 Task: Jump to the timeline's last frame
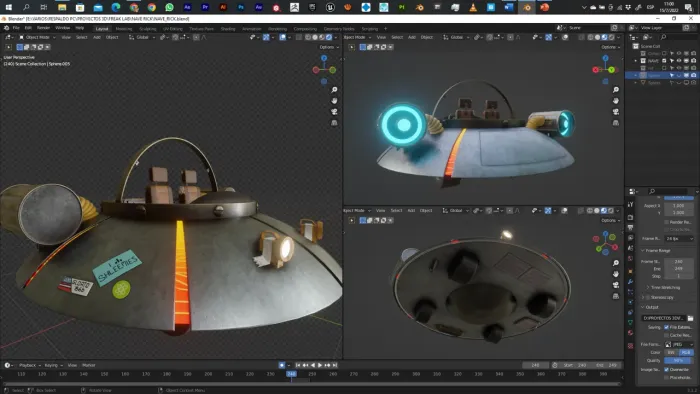[335, 365]
